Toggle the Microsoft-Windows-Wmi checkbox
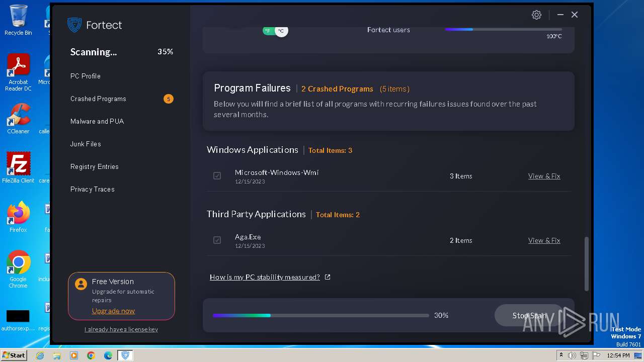 click(217, 176)
